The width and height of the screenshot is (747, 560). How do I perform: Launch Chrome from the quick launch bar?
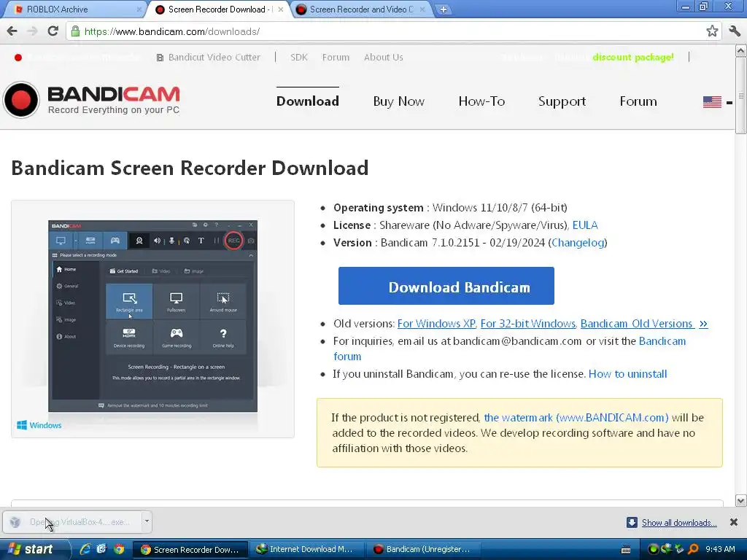pyautogui.click(x=119, y=549)
